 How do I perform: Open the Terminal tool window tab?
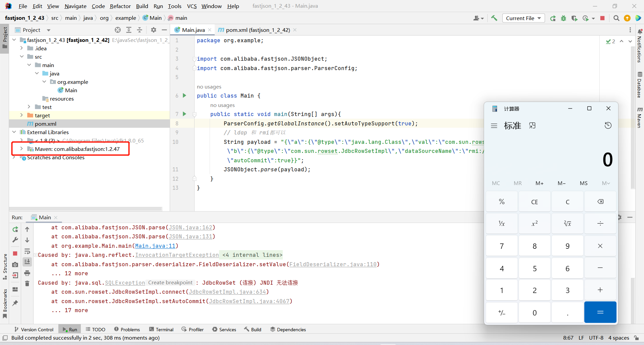(x=161, y=330)
